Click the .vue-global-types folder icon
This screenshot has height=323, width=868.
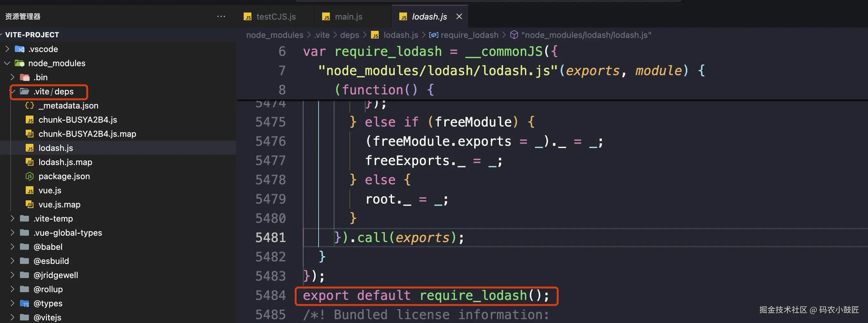click(x=24, y=233)
